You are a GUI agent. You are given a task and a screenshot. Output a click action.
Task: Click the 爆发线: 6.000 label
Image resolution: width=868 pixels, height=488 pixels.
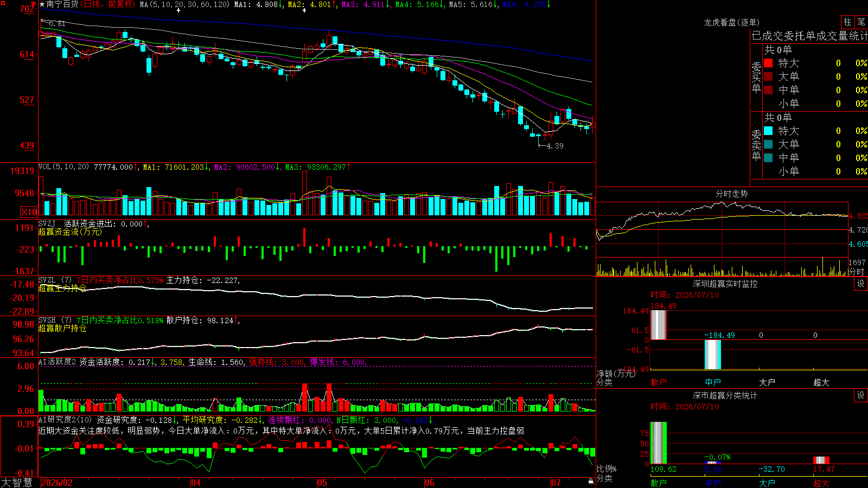point(338,362)
